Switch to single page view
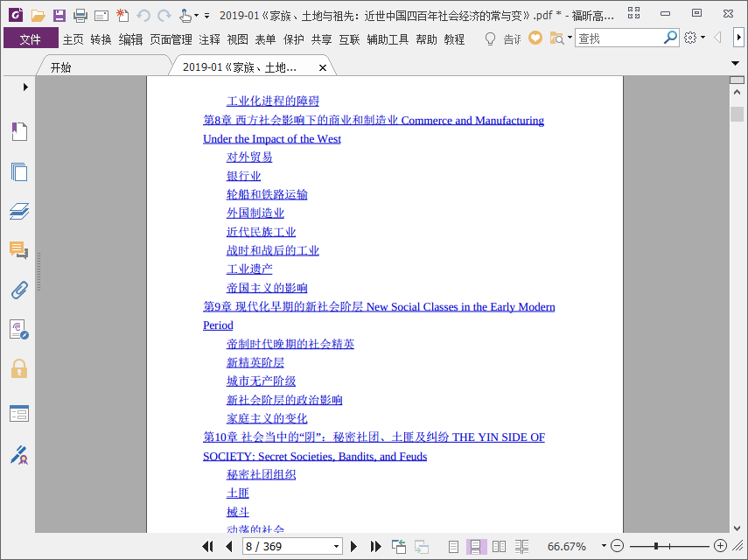The image size is (748, 560). point(453,547)
